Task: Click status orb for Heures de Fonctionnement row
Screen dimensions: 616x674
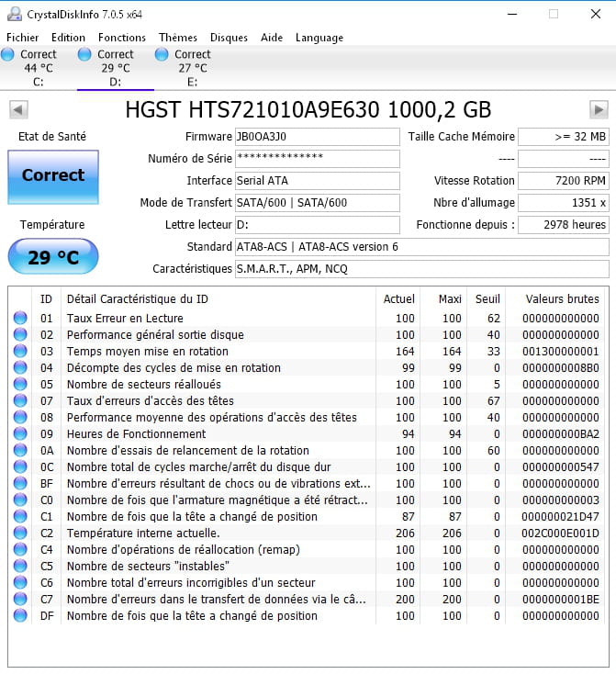Action: pyautogui.click(x=20, y=434)
